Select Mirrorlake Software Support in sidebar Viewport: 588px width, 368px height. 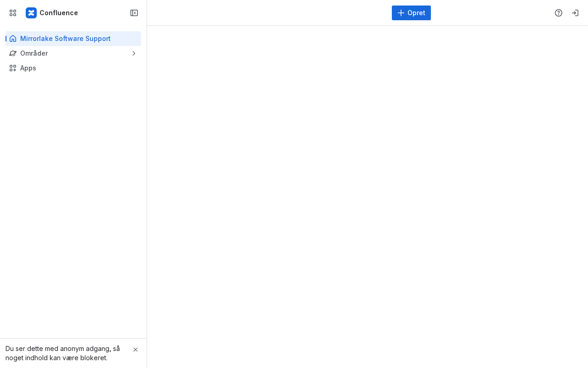pyautogui.click(x=73, y=39)
